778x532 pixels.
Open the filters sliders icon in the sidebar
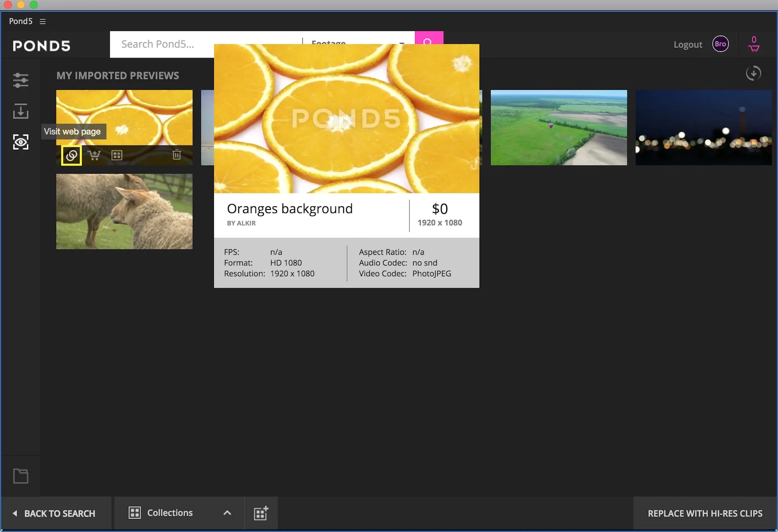[x=21, y=80]
